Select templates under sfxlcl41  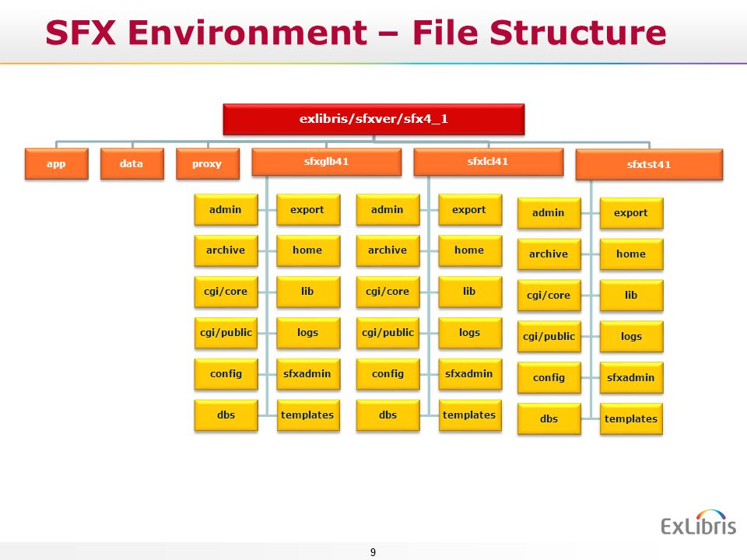tap(470, 415)
